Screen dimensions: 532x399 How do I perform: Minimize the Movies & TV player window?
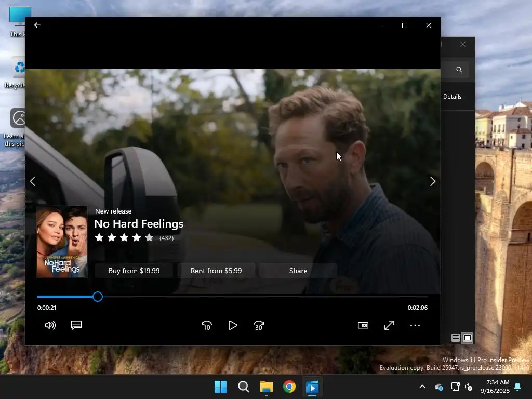[381, 25]
